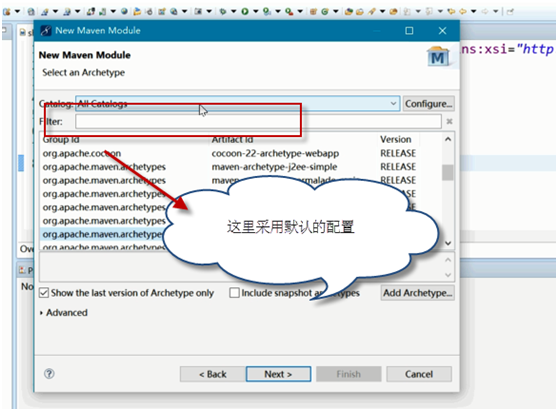Clear the Filter field with x icon
The height and width of the screenshot is (411, 558).
[x=449, y=122]
